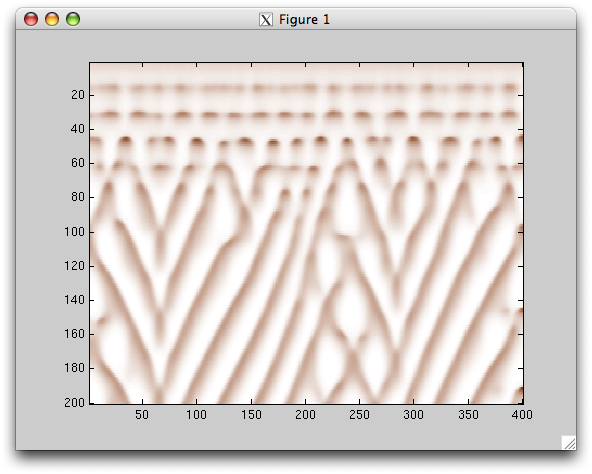The height and width of the screenshot is (474, 592).
Task: Click the y-axis tick label 60
Action: coord(77,163)
